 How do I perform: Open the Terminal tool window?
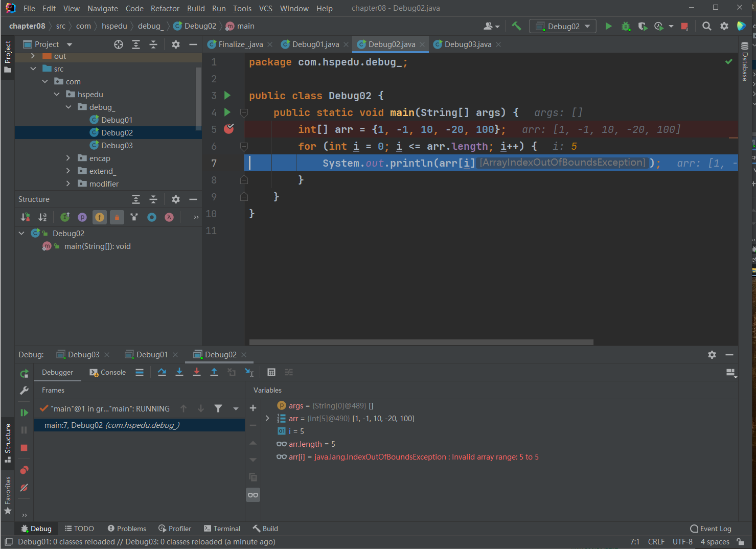222,529
